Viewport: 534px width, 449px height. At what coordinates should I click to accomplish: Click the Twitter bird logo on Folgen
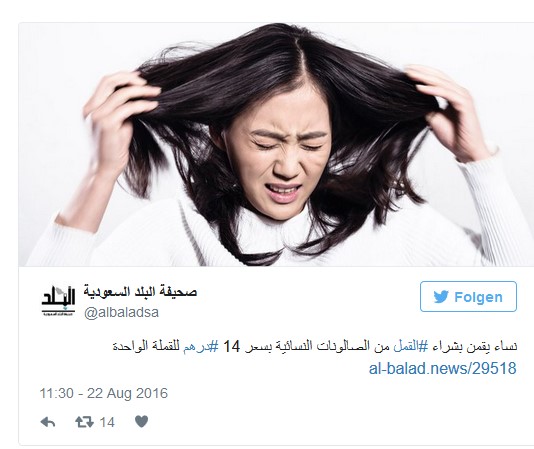[x=441, y=297]
